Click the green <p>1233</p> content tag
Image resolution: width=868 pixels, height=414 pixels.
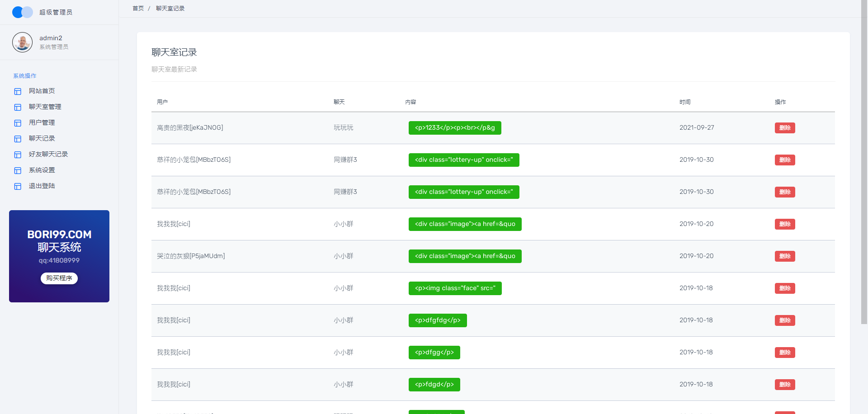(455, 128)
